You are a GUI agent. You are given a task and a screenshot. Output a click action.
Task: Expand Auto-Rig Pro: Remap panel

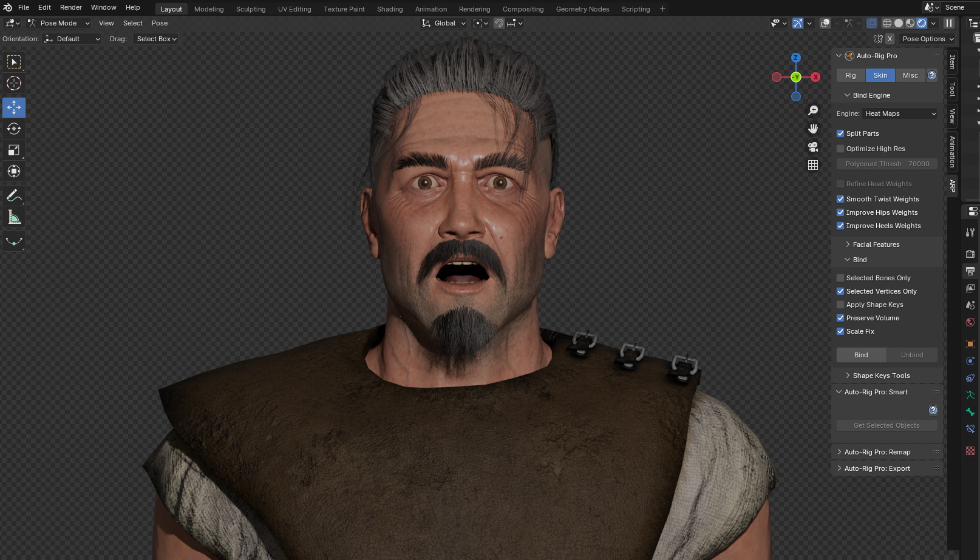[877, 452]
